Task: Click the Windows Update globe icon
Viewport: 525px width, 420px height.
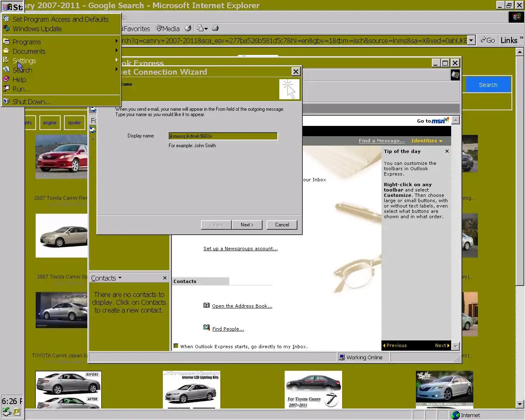Action: click(6, 28)
